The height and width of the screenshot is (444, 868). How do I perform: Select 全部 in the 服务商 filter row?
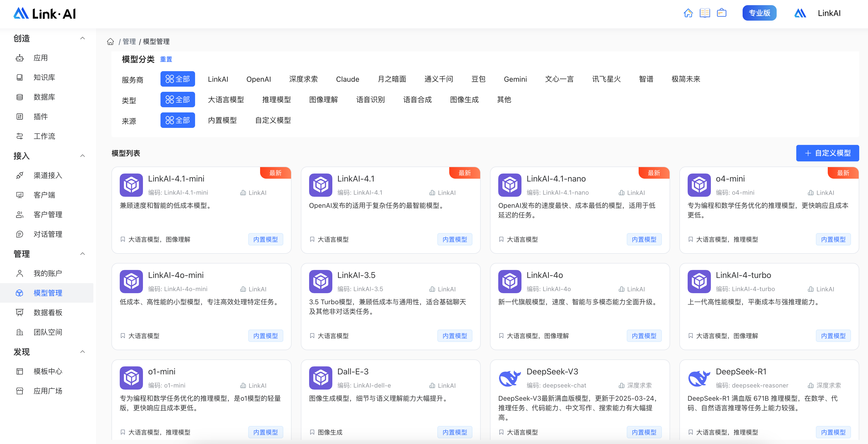coord(178,79)
